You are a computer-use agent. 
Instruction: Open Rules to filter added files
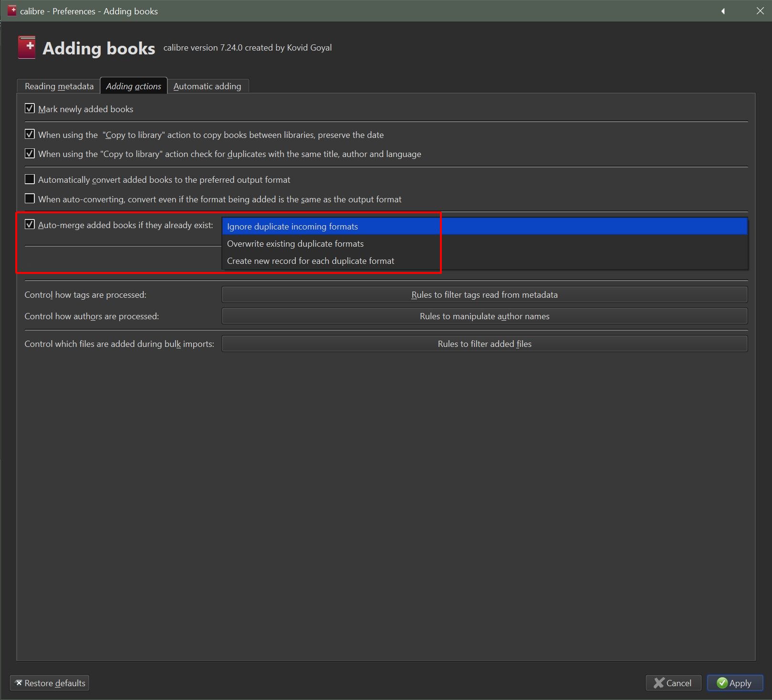[485, 344]
